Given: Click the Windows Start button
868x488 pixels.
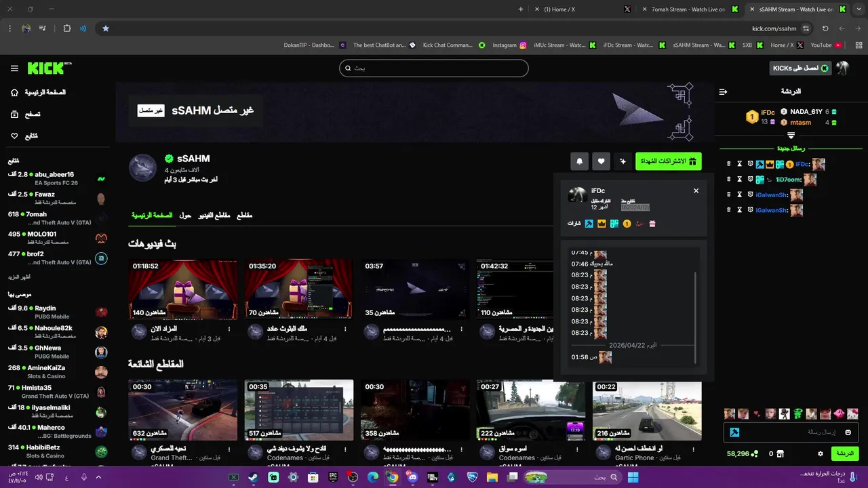Looking at the screenshot, I should [633, 477].
